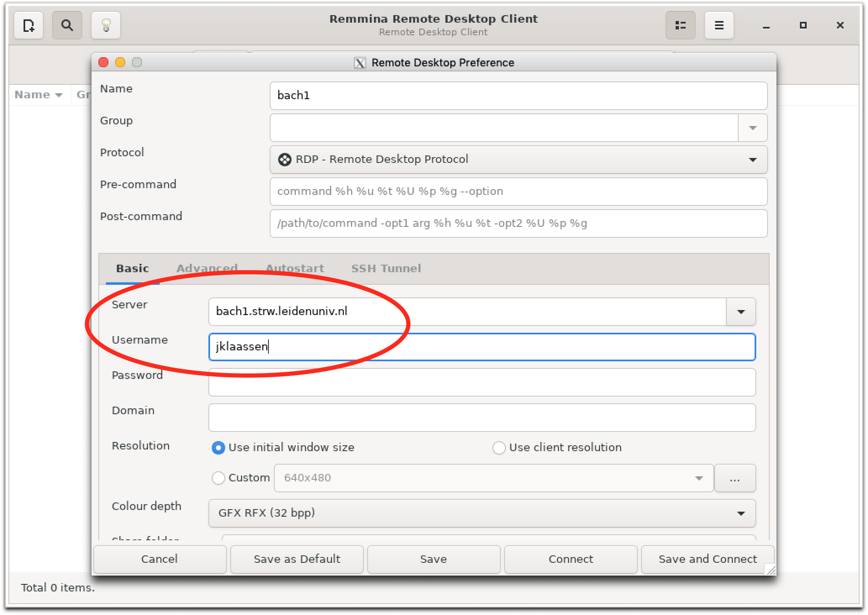Click the orange minimize dot on dialog

pos(120,63)
